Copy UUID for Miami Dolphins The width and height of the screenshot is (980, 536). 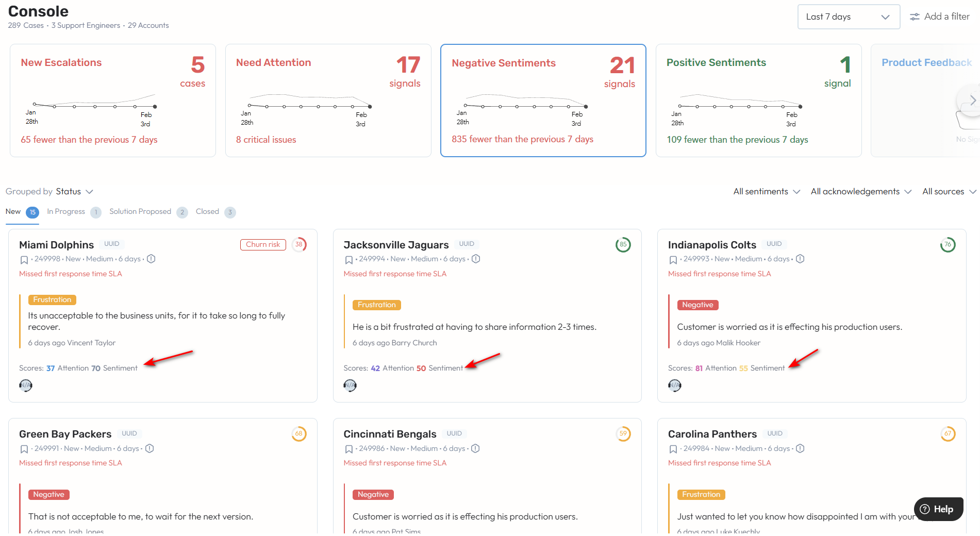click(112, 244)
